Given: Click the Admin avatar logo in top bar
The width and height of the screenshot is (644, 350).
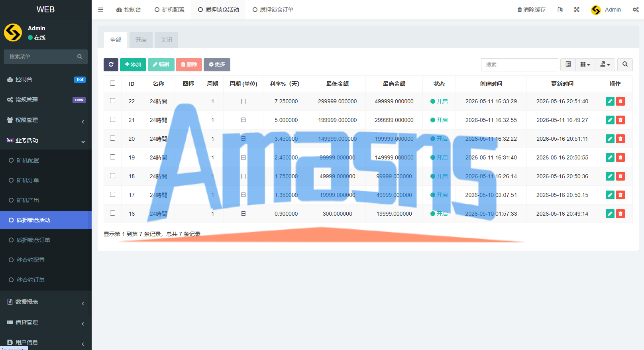Looking at the screenshot, I should (596, 10).
